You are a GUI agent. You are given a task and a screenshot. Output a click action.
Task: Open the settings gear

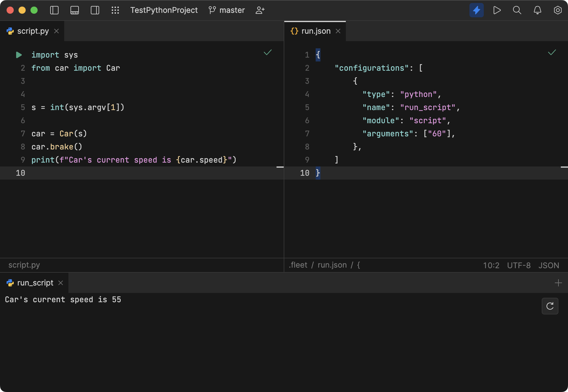(557, 10)
